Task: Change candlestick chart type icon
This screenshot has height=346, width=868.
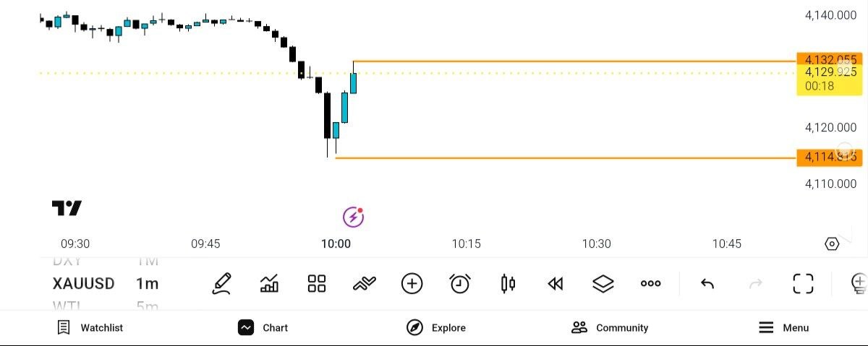Action: tap(508, 284)
